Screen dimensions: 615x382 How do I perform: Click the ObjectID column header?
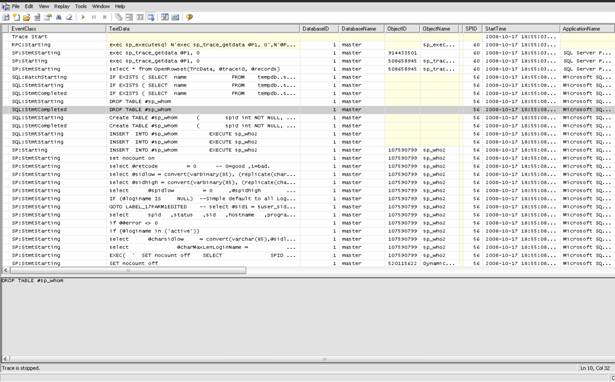[x=402, y=29]
